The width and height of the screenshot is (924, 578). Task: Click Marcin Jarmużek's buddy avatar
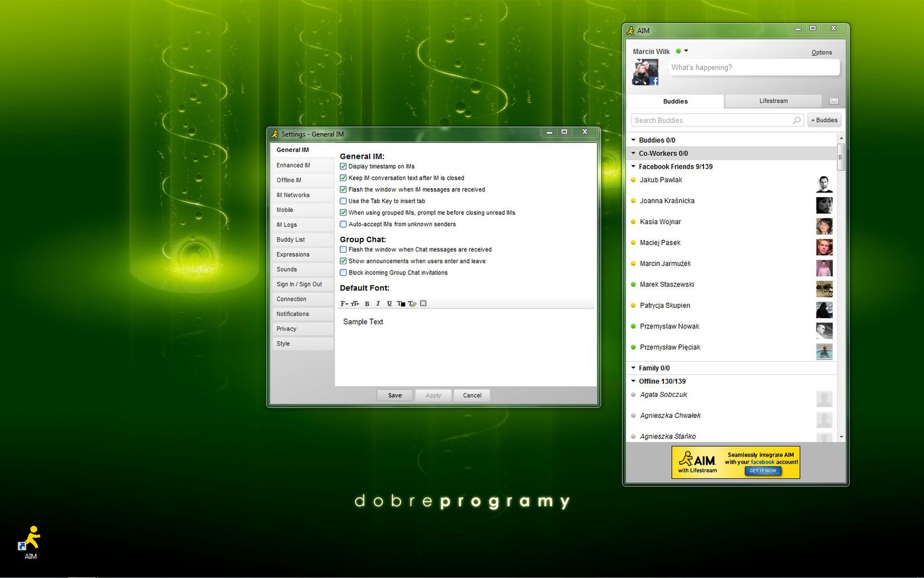[824, 268]
